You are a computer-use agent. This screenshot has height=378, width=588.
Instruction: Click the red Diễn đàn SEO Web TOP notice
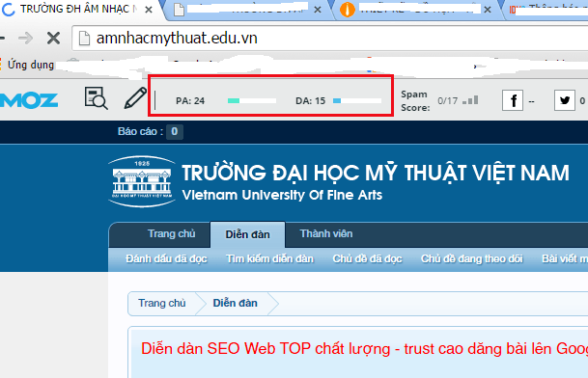pos(364,349)
